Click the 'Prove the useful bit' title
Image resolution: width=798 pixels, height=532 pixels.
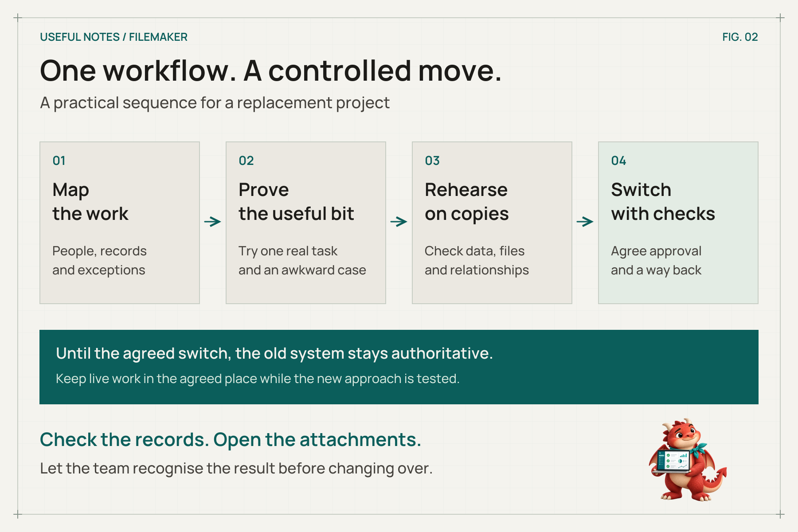296,202
